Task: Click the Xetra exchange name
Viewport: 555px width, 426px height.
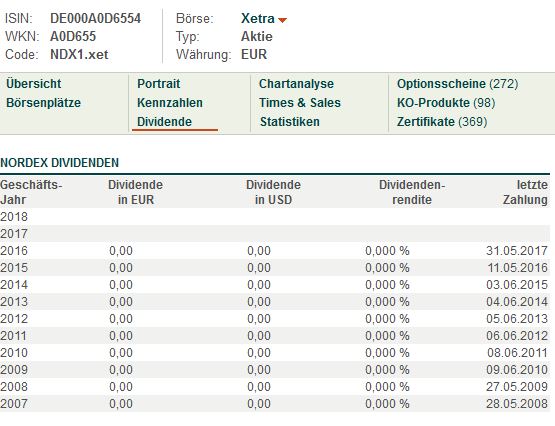Action: tap(258, 18)
